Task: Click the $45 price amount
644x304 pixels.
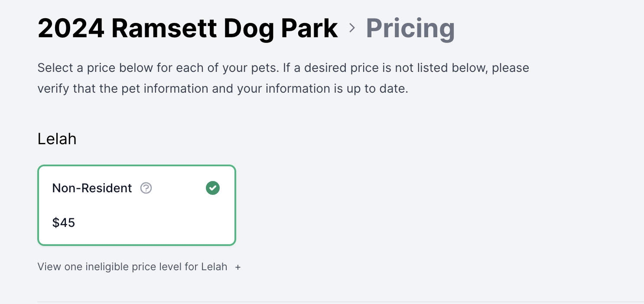Action: (64, 223)
